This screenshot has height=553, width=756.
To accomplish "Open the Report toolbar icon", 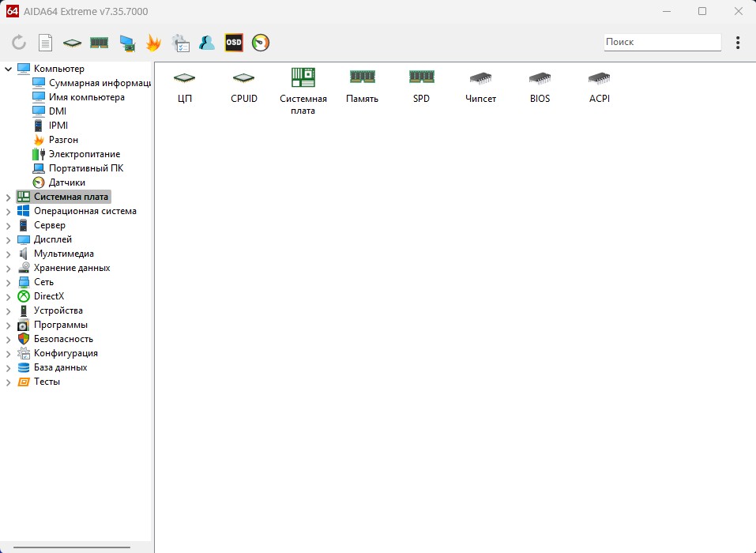I will click(x=45, y=43).
